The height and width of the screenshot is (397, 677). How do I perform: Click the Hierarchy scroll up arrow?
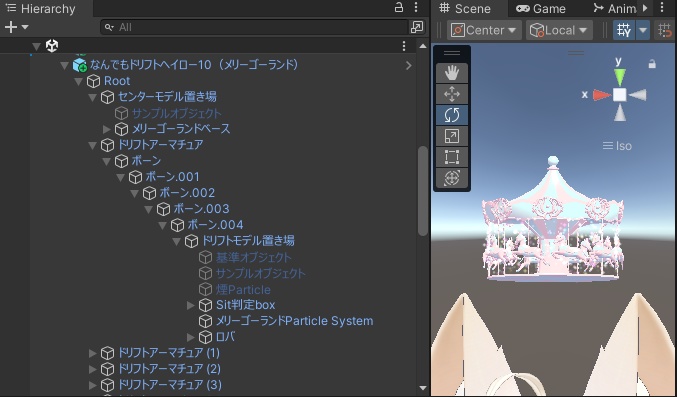[423, 46]
